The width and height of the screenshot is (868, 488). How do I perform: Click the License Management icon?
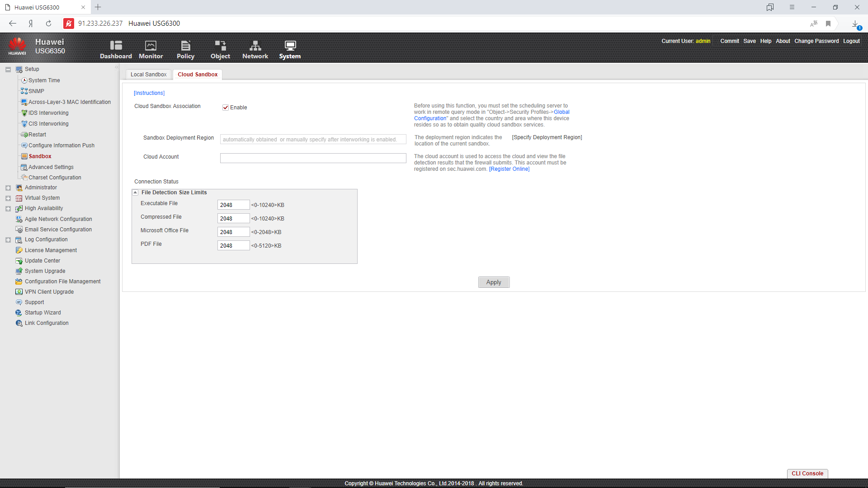[x=19, y=250]
